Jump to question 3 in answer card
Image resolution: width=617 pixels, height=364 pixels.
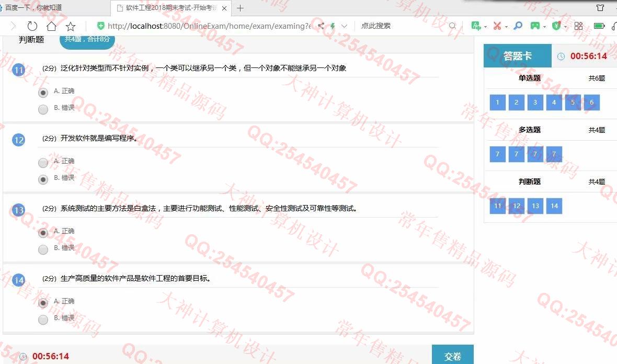(x=535, y=103)
